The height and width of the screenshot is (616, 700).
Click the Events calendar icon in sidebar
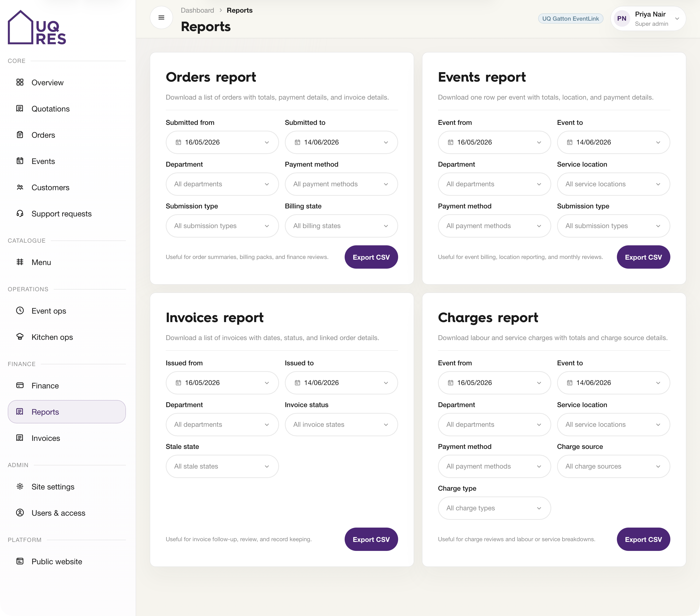[x=20, y=161]
